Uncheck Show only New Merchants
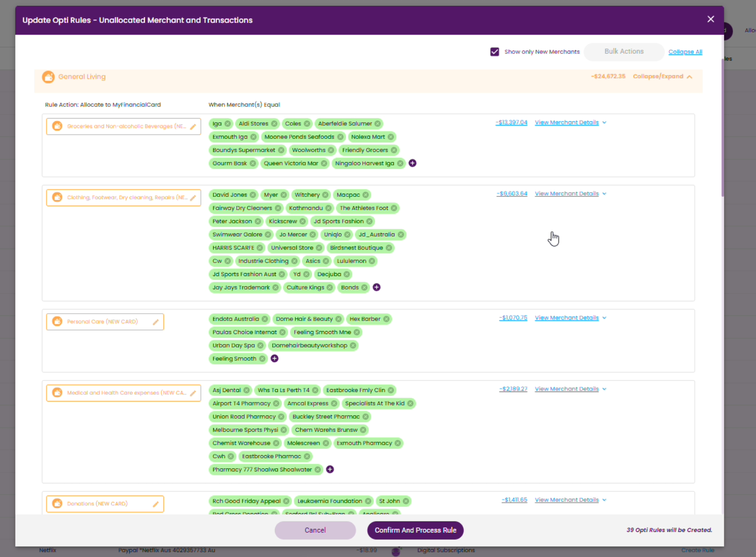Image resolution: width=756 pixels, height=557 pixels. (495, 52)
